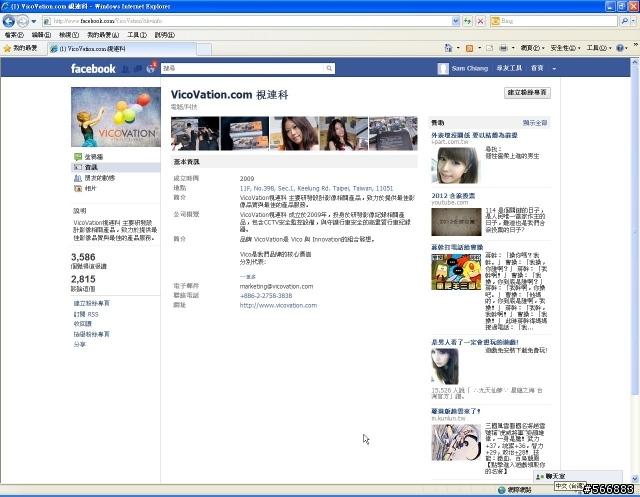Open the Page dropdown in command bar
The width and height of the screenshot is (640, 497).
pyautogui.click(x=532, y=48)
